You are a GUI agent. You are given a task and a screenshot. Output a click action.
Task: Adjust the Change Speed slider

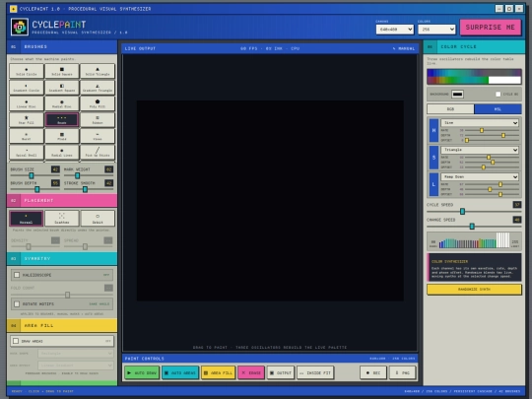(x=474, y=227)
